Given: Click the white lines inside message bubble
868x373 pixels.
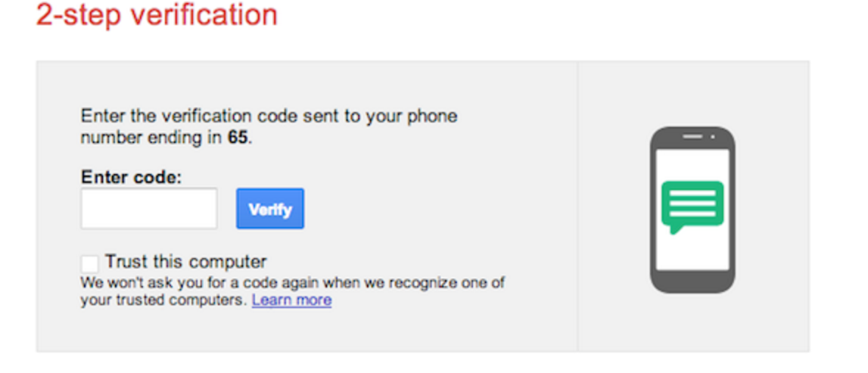Looking at the screenshot, I should tap(693, 203).
